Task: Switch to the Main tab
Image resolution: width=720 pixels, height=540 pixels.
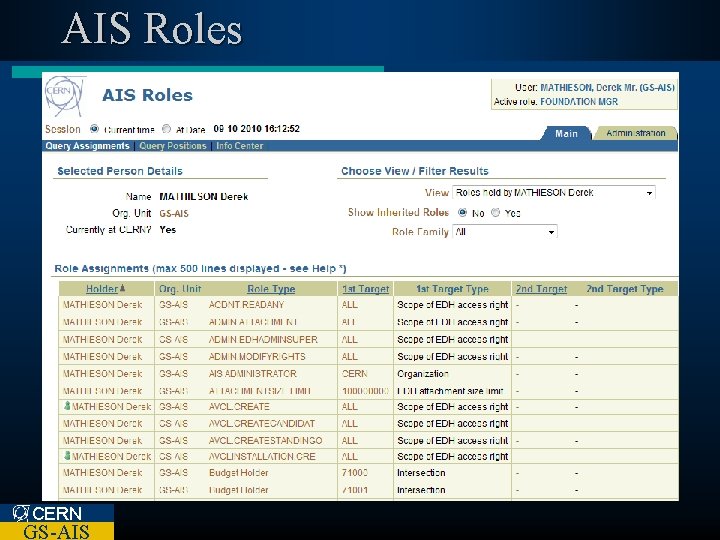Action: pos(566,133)
